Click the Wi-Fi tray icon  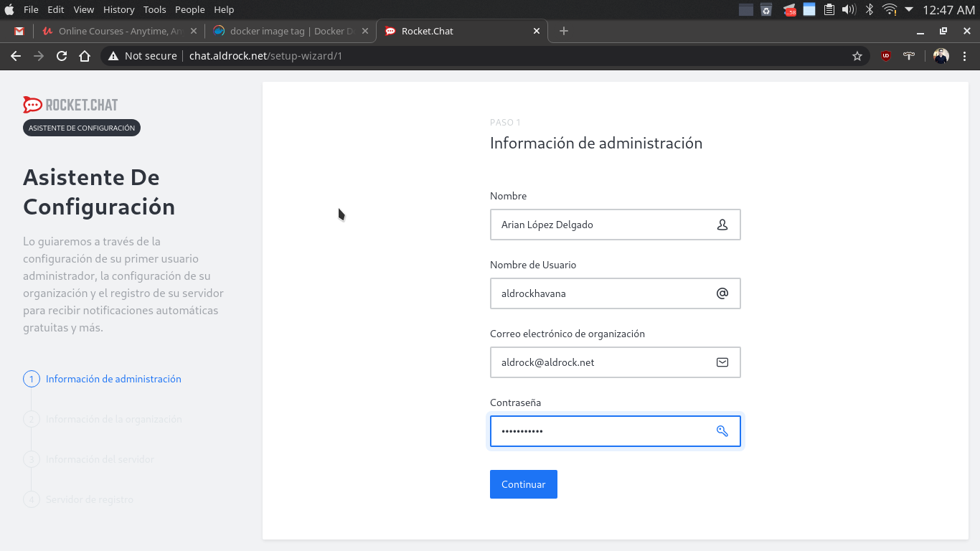click(890, 9)
